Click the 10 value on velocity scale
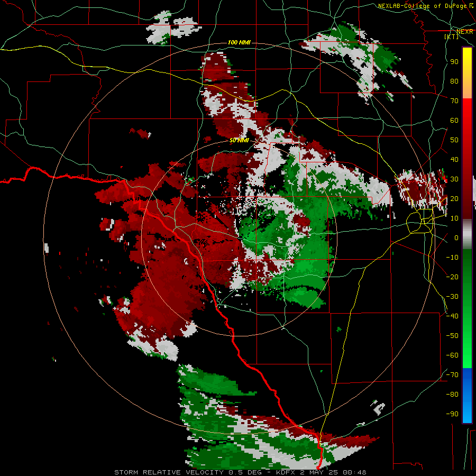 [x=454, y=218]
